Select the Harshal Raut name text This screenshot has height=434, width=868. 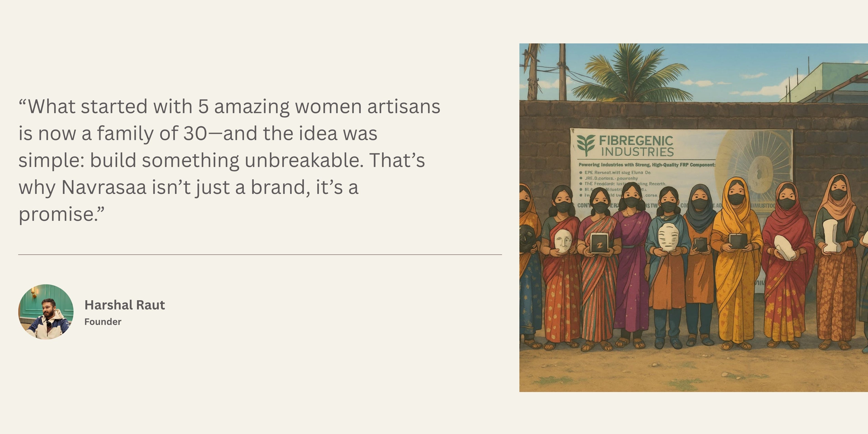125,305
